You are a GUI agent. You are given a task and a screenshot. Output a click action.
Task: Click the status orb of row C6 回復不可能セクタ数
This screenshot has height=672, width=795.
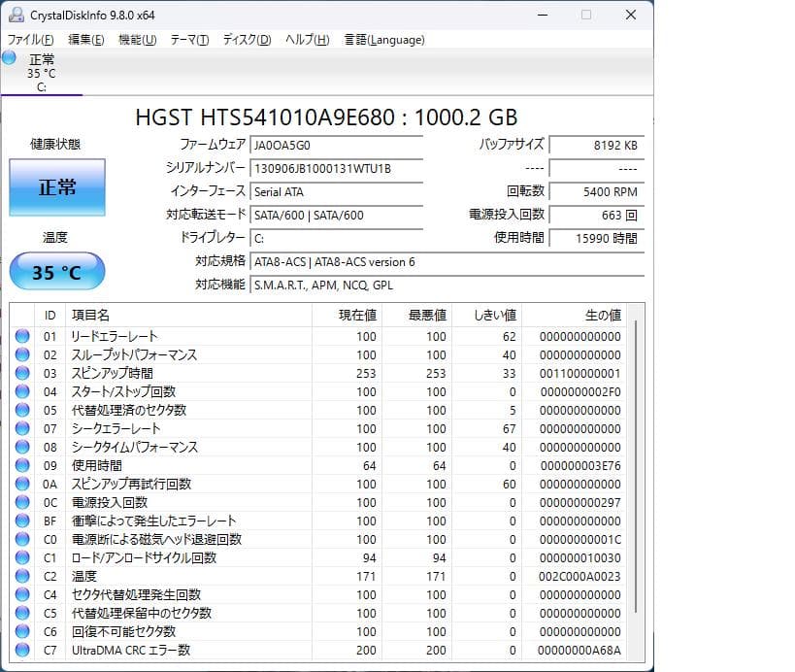(22, 631)
